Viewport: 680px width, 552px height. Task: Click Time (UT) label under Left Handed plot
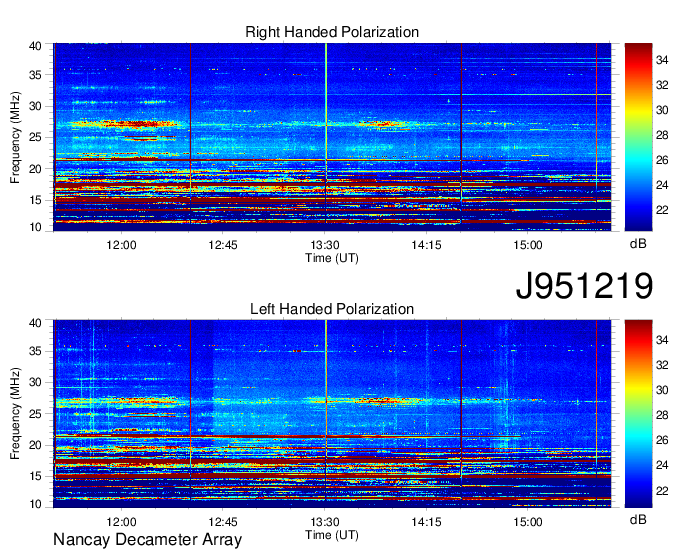coord(332,535)
